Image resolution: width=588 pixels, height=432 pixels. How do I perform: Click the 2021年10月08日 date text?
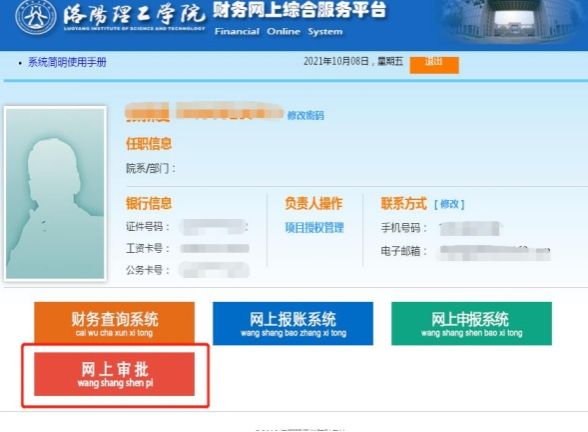click(x=336, y=62)
